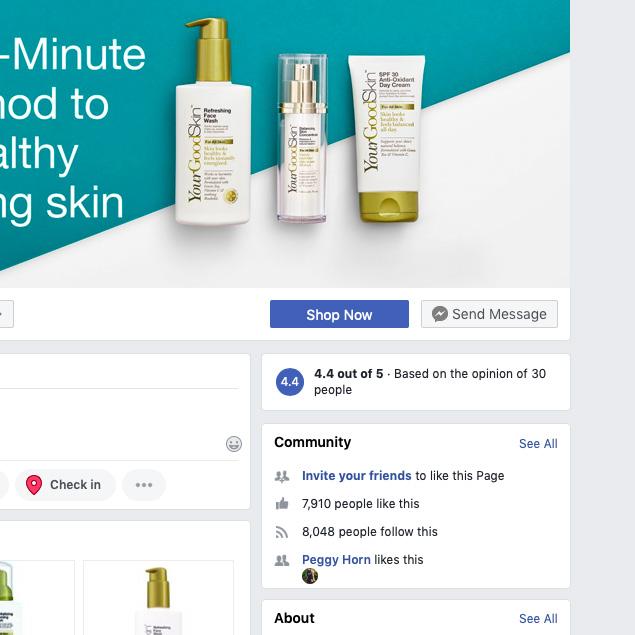Click the 4.4 rating badge

coord(290,381)
